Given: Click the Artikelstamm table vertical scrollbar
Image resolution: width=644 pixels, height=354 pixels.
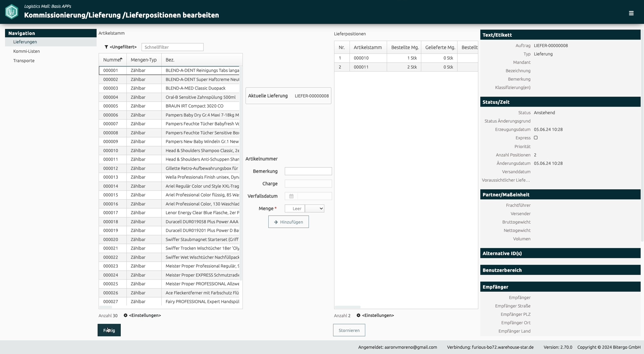Looking at the screenshot, I should 241,173.
